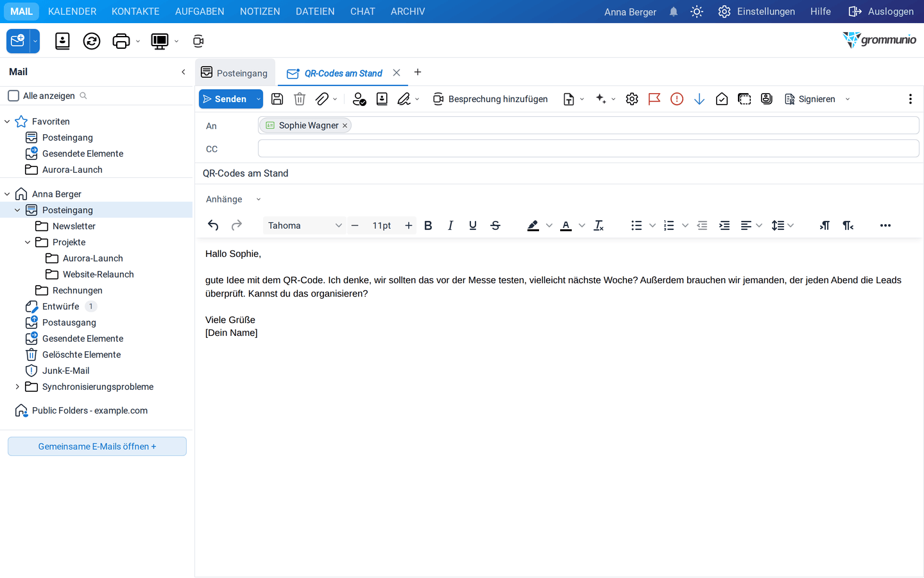Mark message as high importance
The width and height of the screenshot is (924, 578).
coord(677,99)
